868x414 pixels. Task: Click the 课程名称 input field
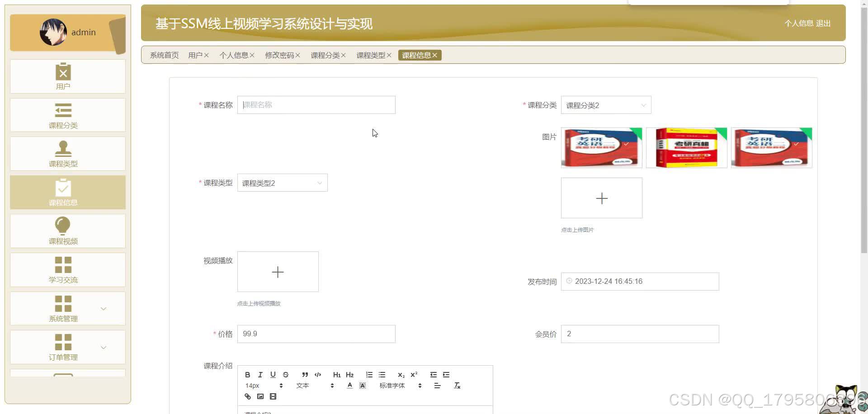[x=316, y=104]
